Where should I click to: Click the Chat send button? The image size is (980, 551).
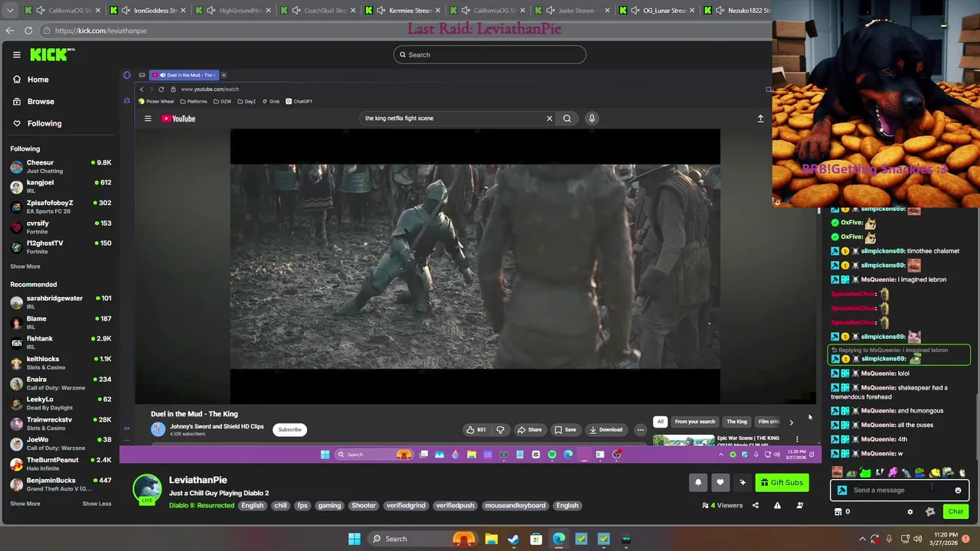[x=955, y=512]
